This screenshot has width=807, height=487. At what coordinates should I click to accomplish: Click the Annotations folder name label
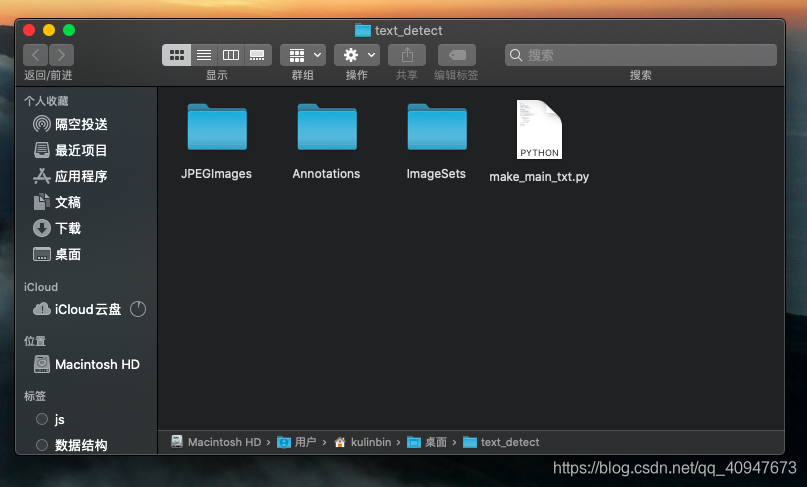click(x=326, y=174)
